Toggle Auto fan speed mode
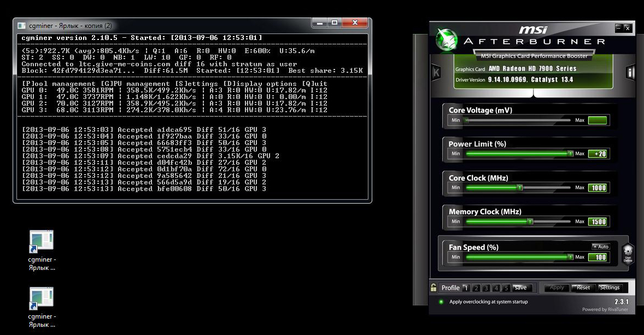644x335 pixels. coord(600,247)
